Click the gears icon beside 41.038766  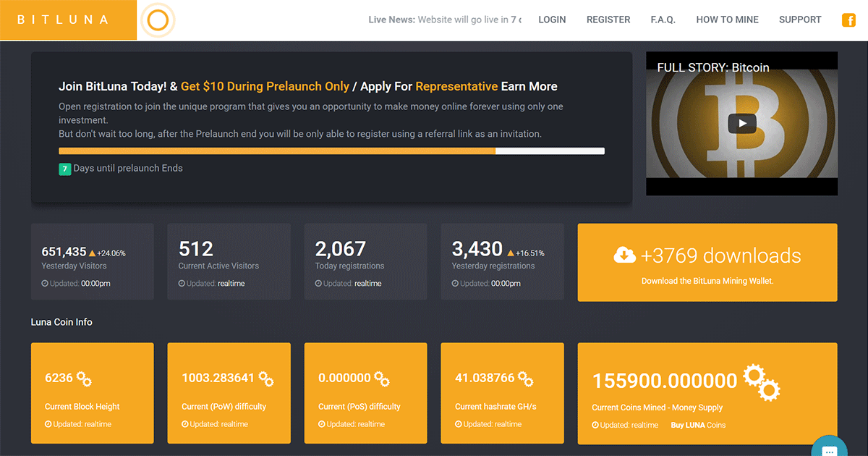pyautogui.click(x=526, y=379)
